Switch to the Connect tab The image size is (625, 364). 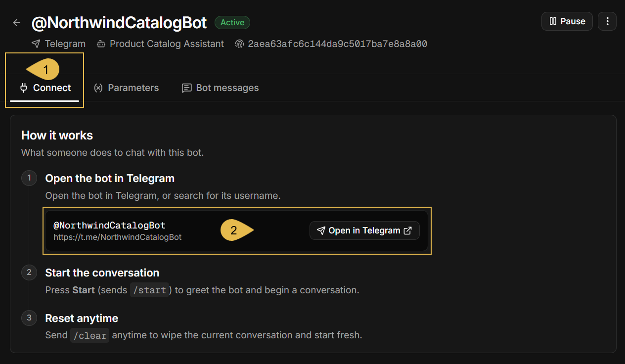tap(45, 88)
